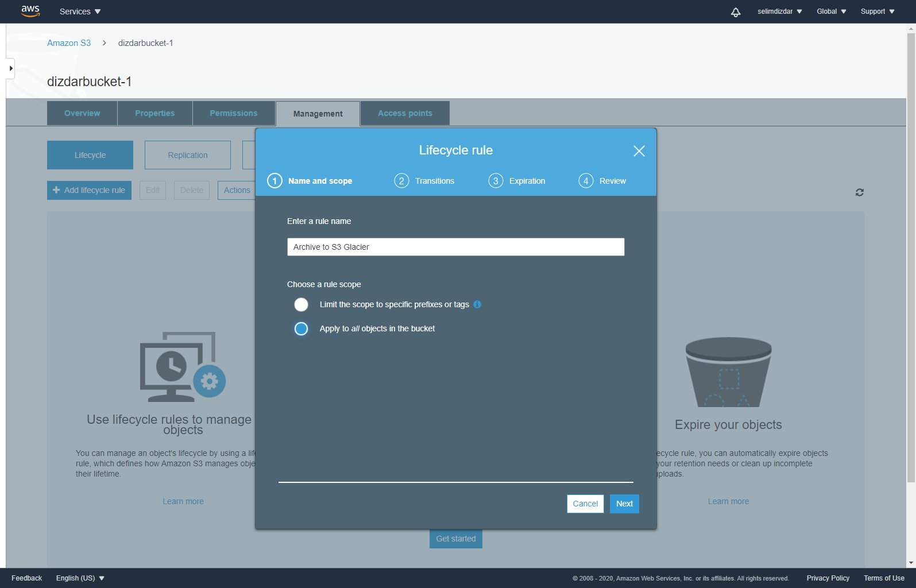This screenshot has width=916, height=588.
Task: Switch to the Properties tab
Action: [x=155, y=113]
